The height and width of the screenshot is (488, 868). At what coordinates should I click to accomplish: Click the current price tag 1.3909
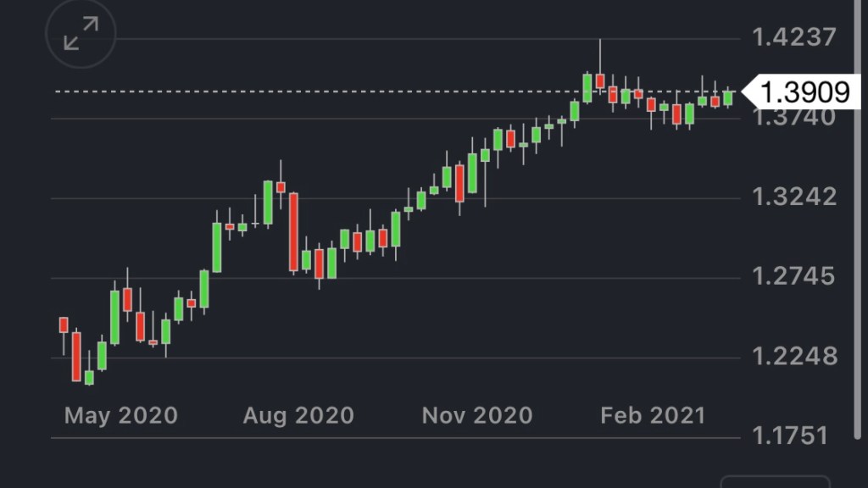pos(800,91)
